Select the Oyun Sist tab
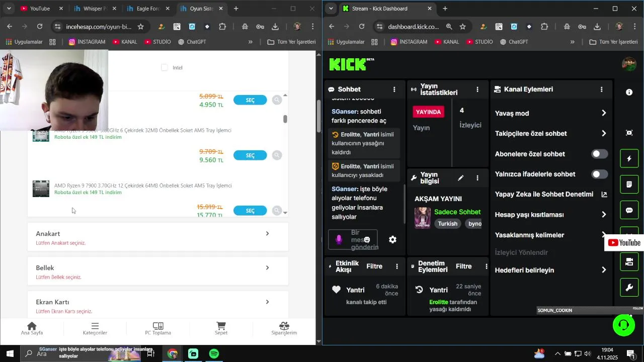 click(x=201, y=9)
